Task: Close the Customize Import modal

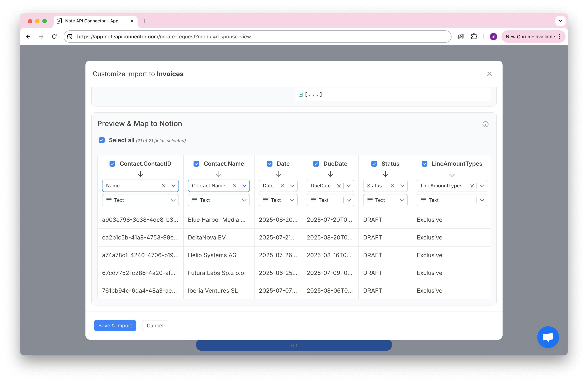Action: point(489,74)
